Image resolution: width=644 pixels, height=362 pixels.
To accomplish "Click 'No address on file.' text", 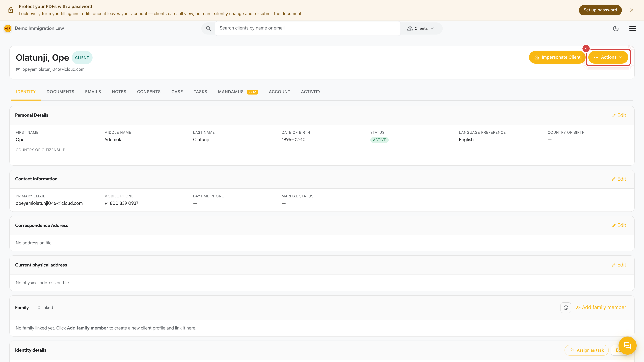I will (34, 243).
